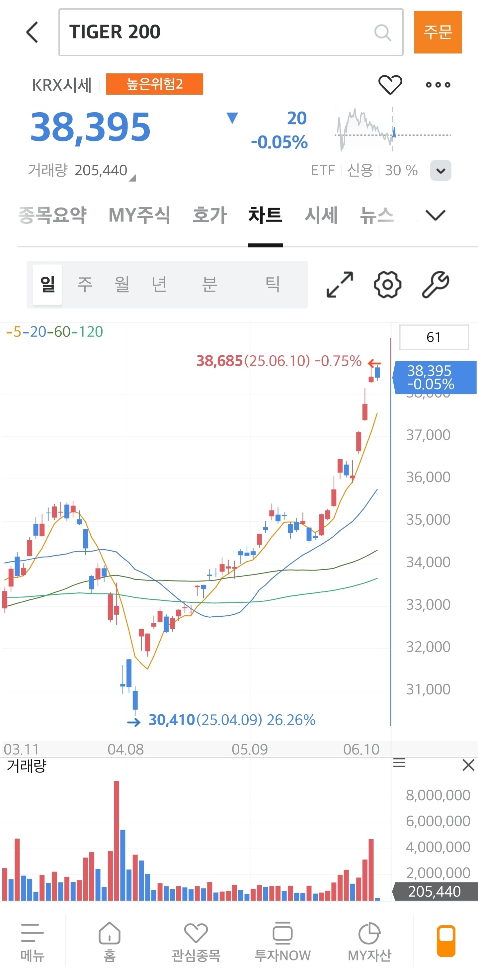Expand ETF credit info dropdown arrow

pyautogui.click(x=440, y=170)
